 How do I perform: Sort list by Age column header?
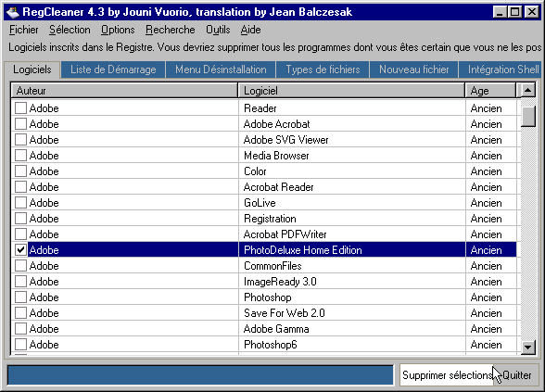491,91
